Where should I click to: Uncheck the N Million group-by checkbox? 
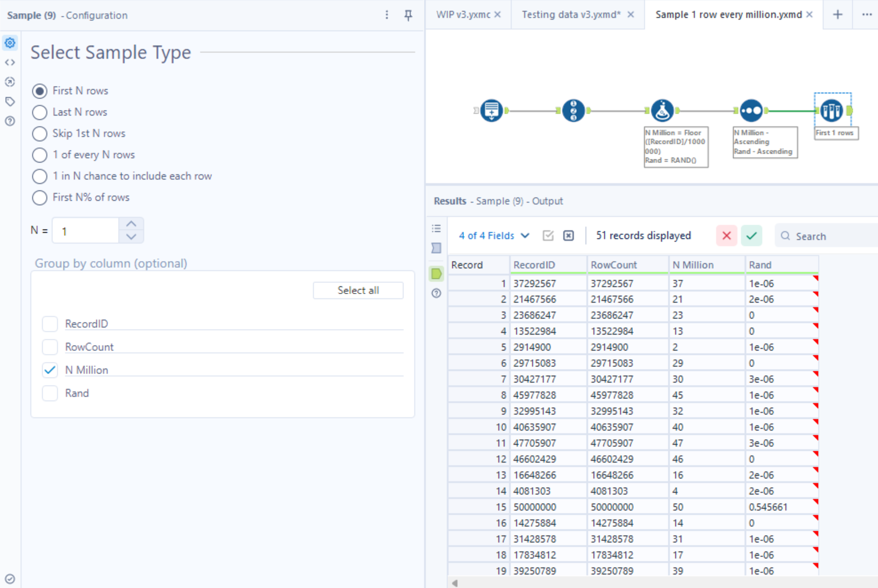(x=49, y=370)
